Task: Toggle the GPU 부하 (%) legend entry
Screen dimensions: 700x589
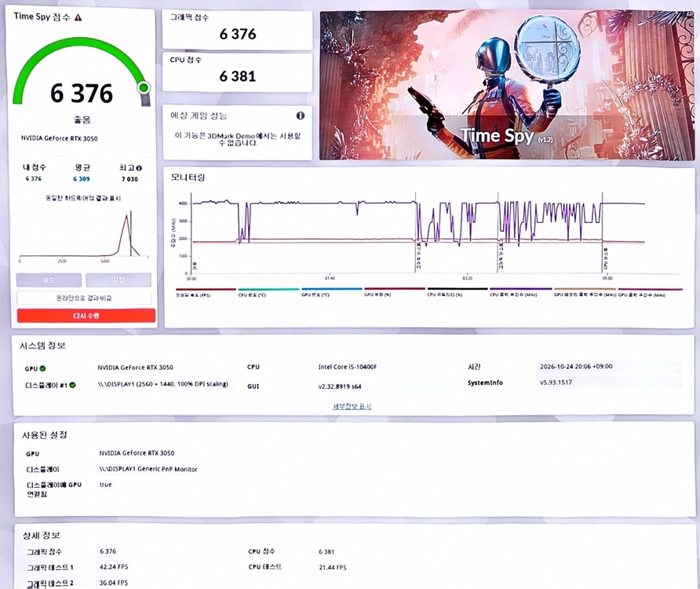Action: [394, 292]
